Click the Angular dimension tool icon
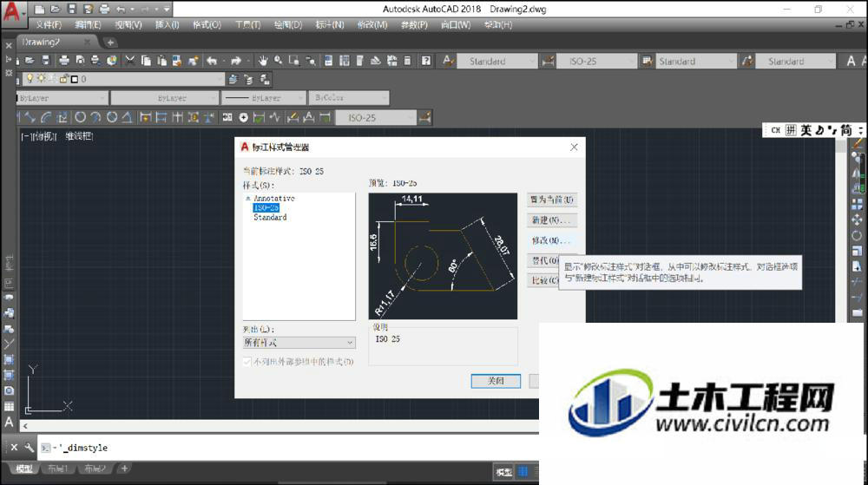 pyautogui.click(x=128, y=117)
